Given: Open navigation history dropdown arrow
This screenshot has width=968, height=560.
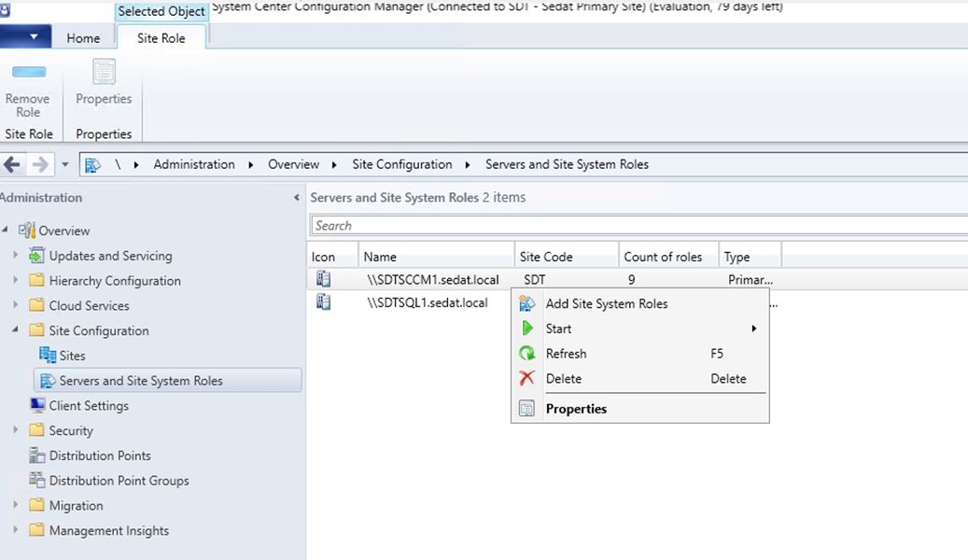Looking at the screenshot, I should (x=64, y=165).
